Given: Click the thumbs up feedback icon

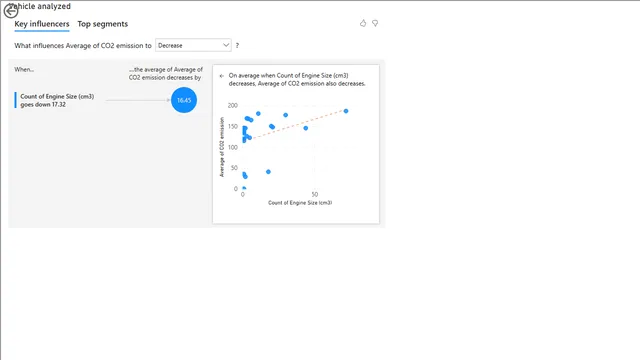Looking at the screenshot, I should (363, 23).
